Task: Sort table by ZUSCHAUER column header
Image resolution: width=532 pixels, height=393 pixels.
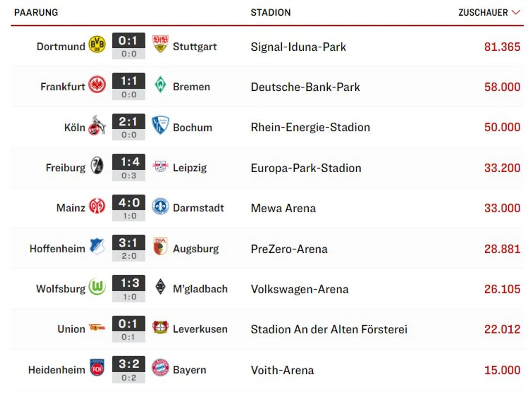Action: [x=483, y=12]
